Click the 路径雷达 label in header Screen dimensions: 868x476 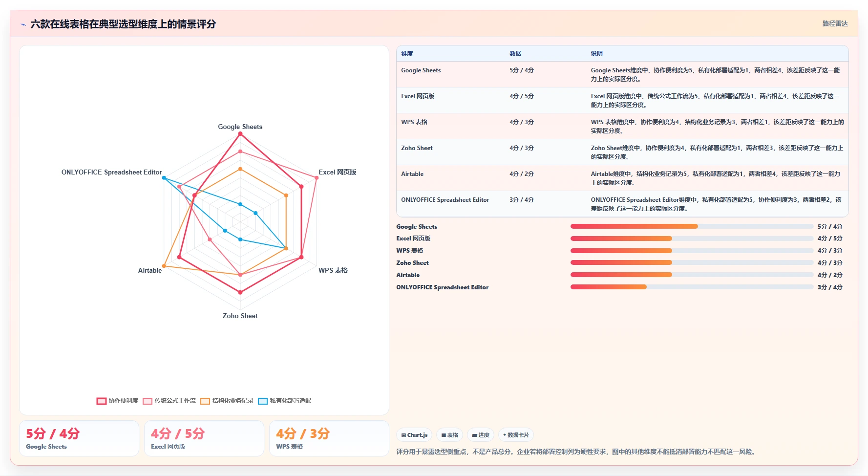click(x=835, y=23)
